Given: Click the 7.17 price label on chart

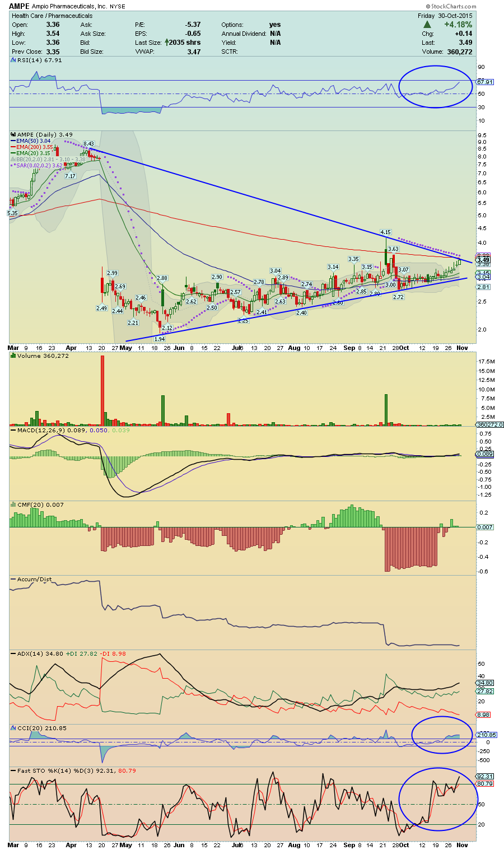Looking at the screenshot, I should click(70, 176).
